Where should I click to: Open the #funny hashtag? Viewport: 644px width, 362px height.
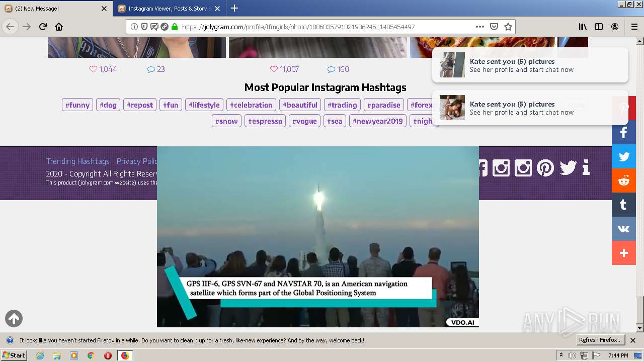click(x=77, y=105)
